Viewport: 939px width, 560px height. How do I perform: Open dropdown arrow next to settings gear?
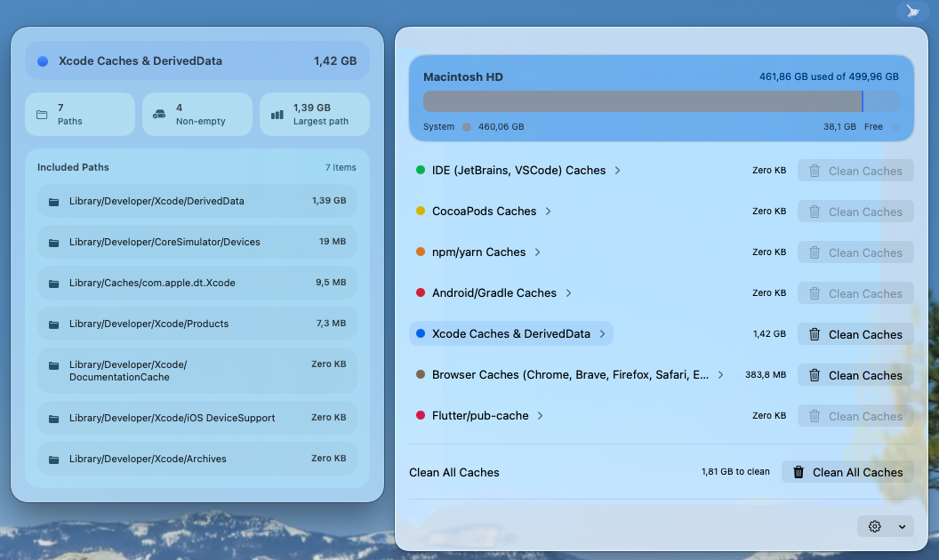point(902,526)
